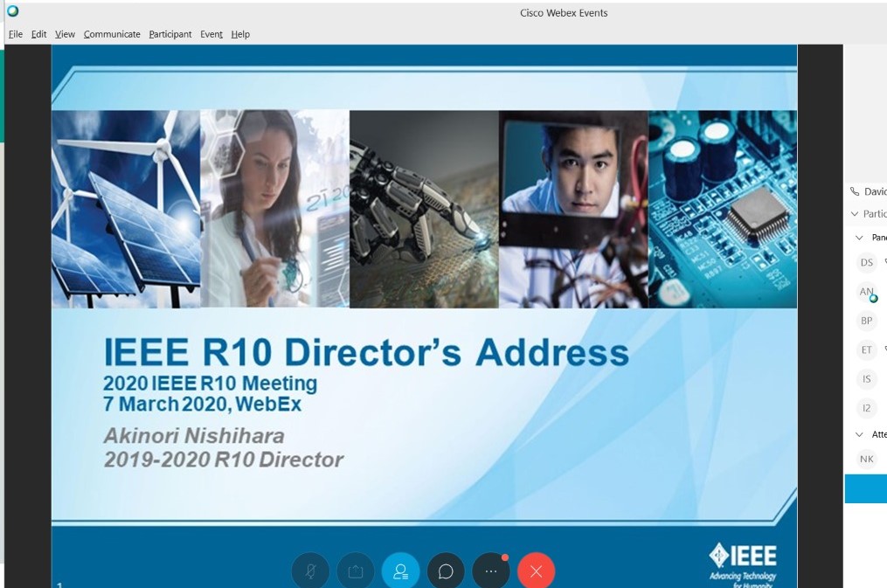The image size is (887, 588).
Task: Select panelist avatar I2
Action: tap(867, 408)
